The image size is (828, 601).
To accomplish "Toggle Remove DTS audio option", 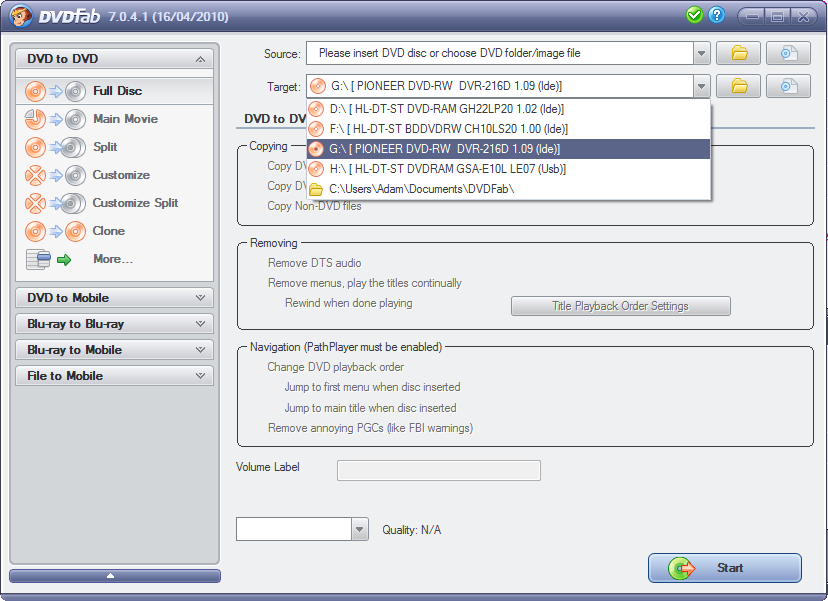I will [314, 263].
